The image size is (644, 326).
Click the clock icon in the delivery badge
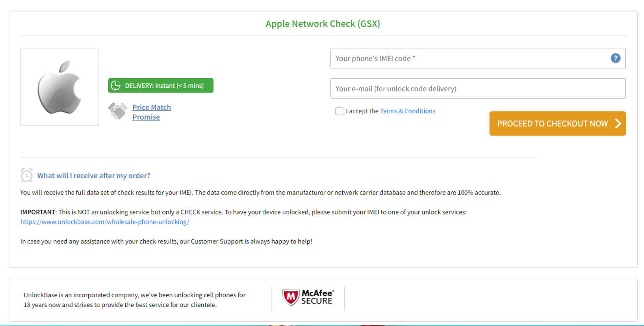tap(116, 86)
